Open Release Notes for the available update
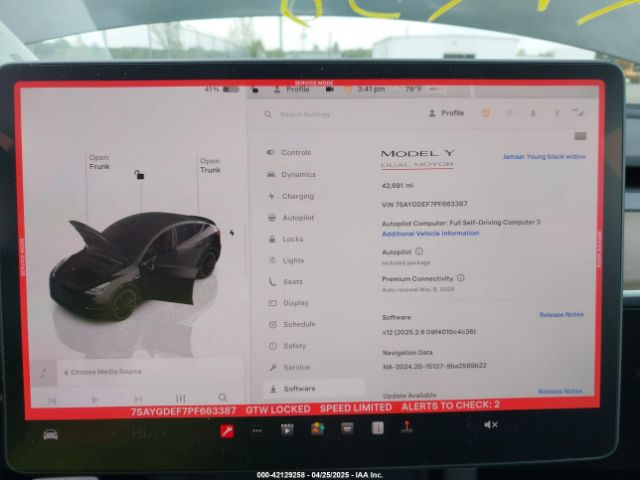The height and width of the screenshot is (480, 640). click(560, 391)
